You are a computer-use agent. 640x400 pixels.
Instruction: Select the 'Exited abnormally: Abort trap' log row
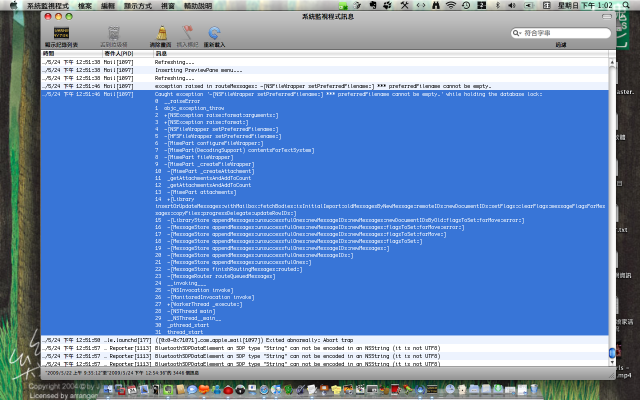pos(324,340)
